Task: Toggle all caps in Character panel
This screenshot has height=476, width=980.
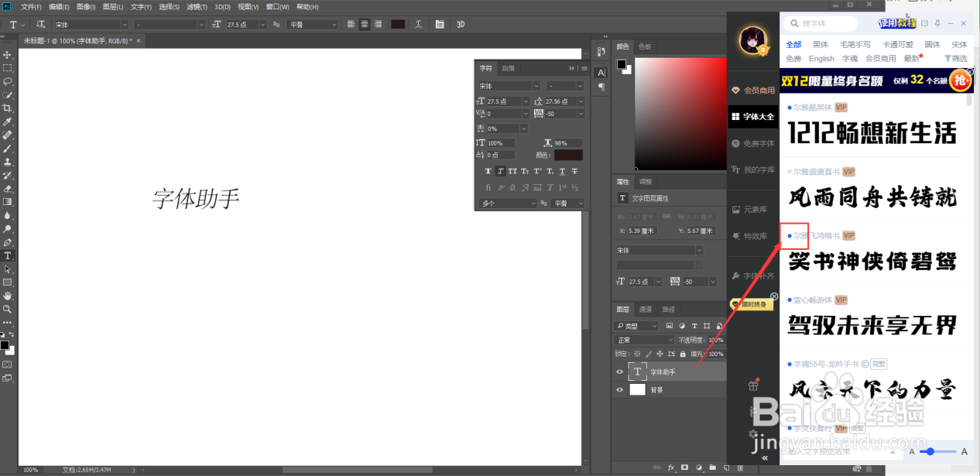Action: (x=512, y=171)
